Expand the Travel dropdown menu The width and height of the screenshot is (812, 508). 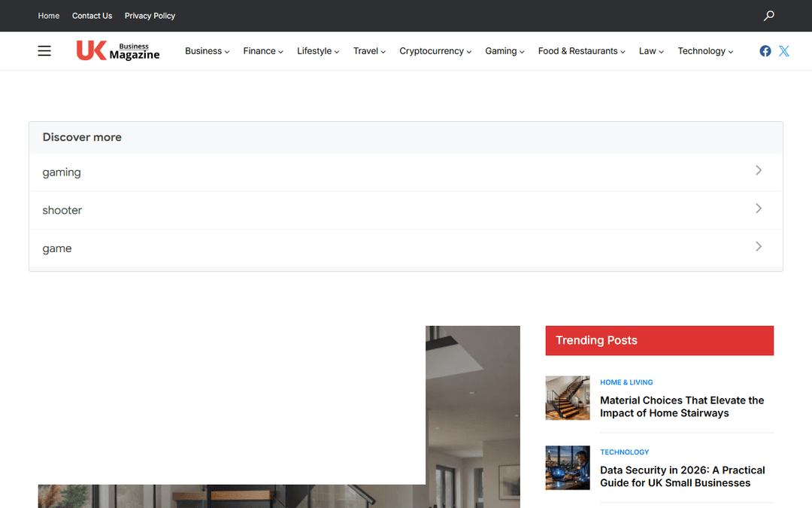click(x=369, y=51)
